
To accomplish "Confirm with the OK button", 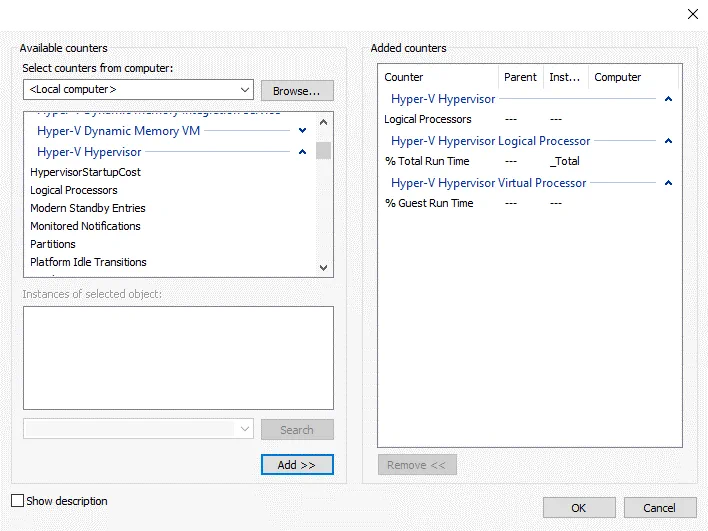I will coord(578,508).
